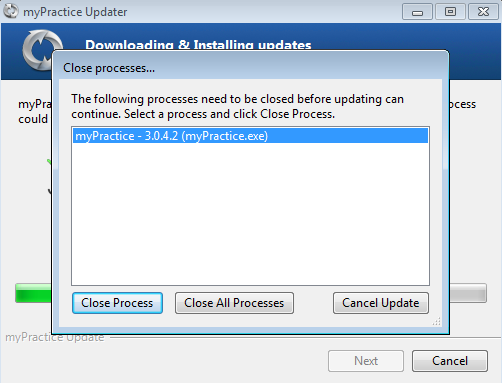Screen dimensions: 502x383
Task: Click Cancel in the Updater window
Action: pyautogui.click(x=450, y=361)
